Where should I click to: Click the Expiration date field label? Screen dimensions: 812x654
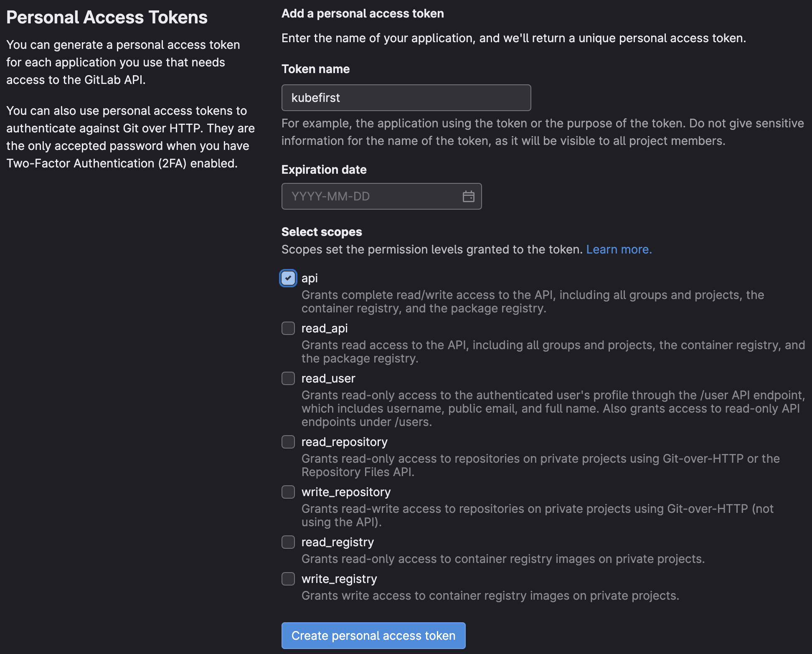tap(324, 170)
